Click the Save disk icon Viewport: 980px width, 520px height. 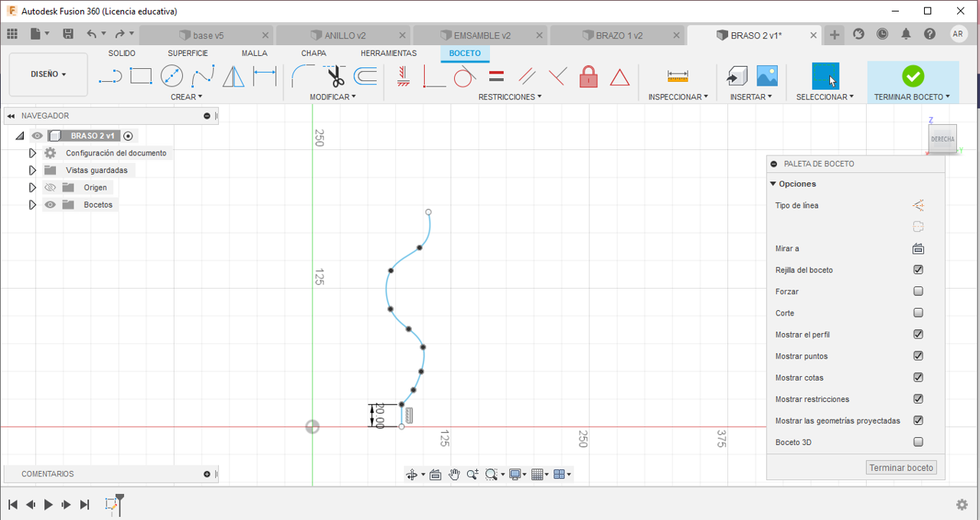[68, 34]
